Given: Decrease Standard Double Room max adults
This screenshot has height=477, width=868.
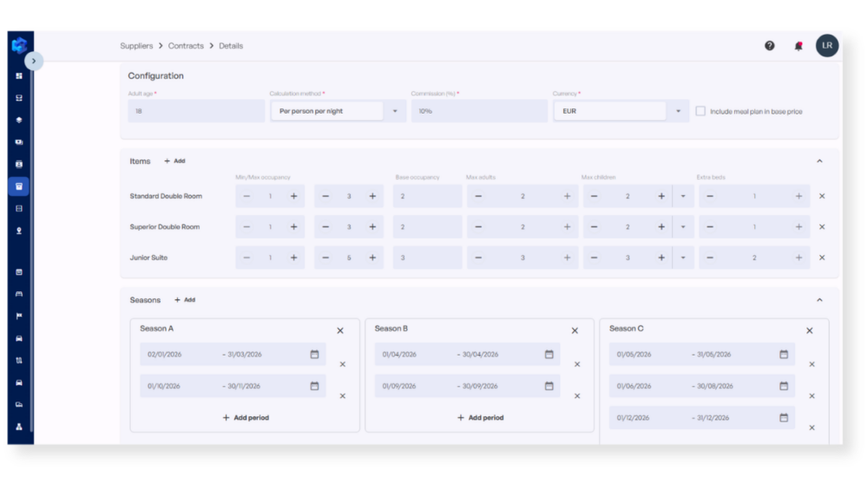Looking at the screenshot, I should [478, 196].
